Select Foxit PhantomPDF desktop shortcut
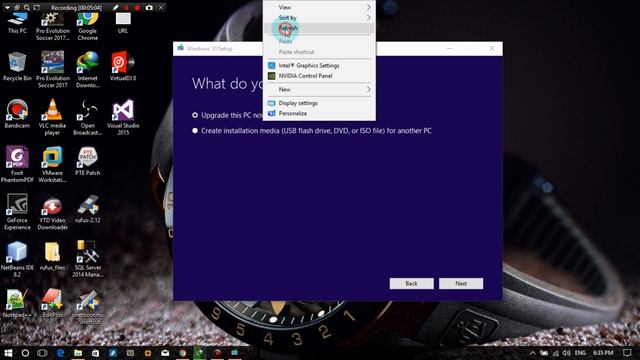This screenshot has height=360, width=640. pos(17,164)
